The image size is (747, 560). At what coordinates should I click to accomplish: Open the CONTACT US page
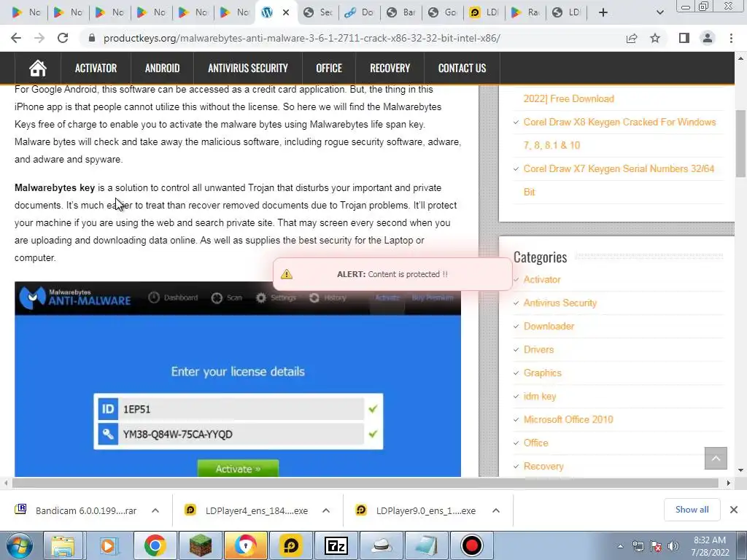[462, 68]
